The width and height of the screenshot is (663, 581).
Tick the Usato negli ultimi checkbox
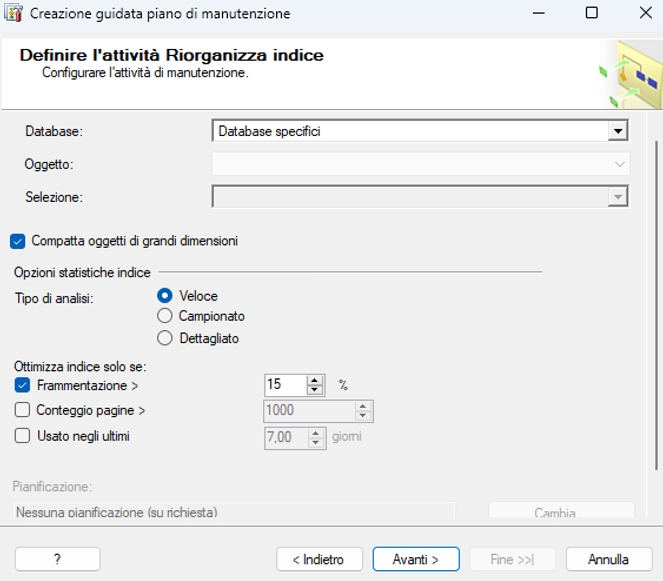pos(22,436)
